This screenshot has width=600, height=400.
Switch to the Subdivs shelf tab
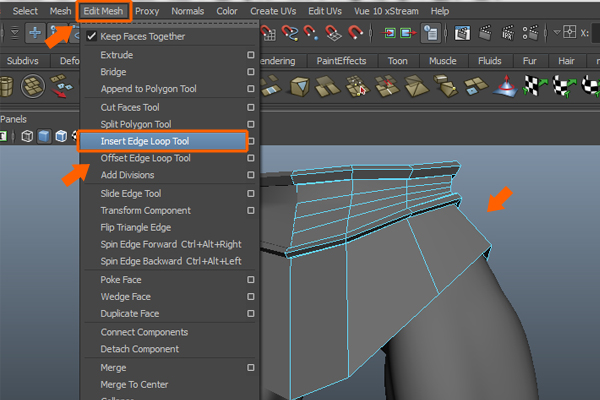point(23,61)
